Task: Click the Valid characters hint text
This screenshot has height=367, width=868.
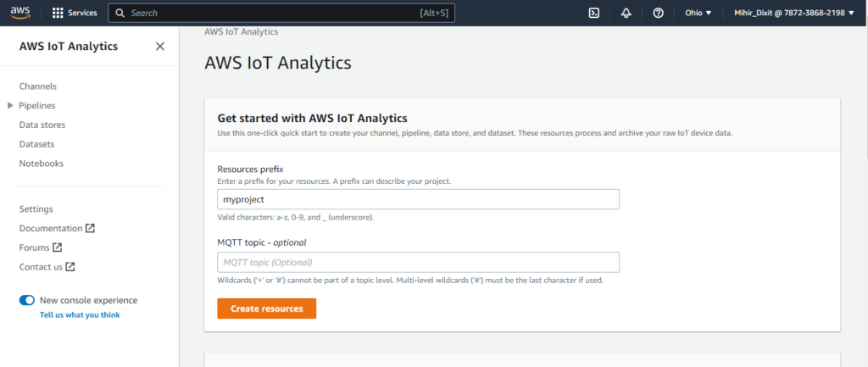Action: 296,218
